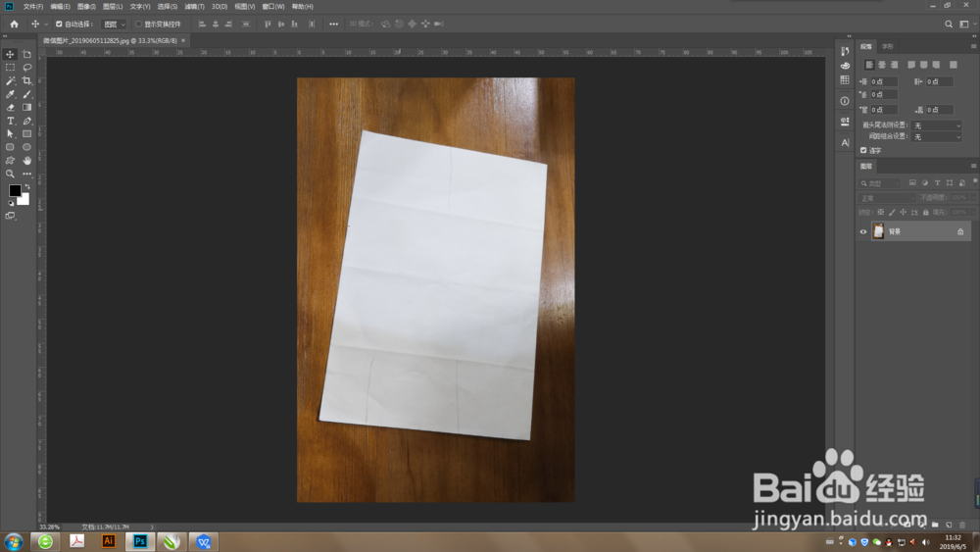Uncheck the Auto-Select checkbox
Screen dimensions: 980x552
click(59, 25)
